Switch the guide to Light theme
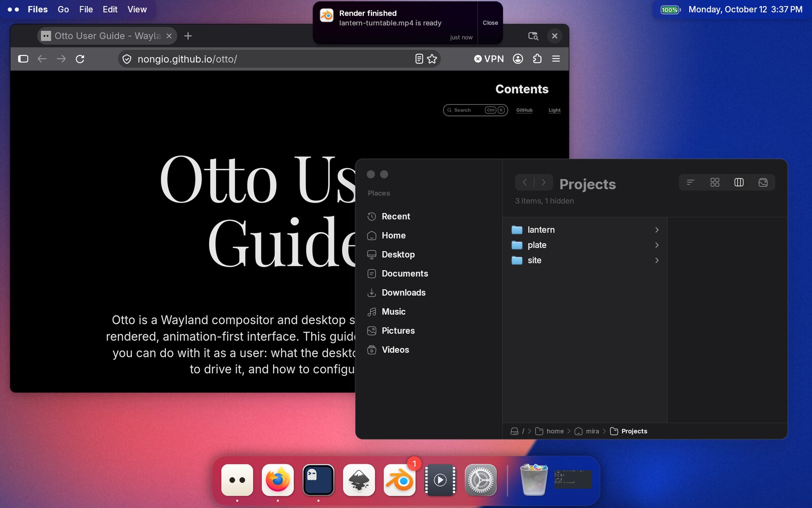The height and width of the screenshot is (508, 812). (554, 110)
